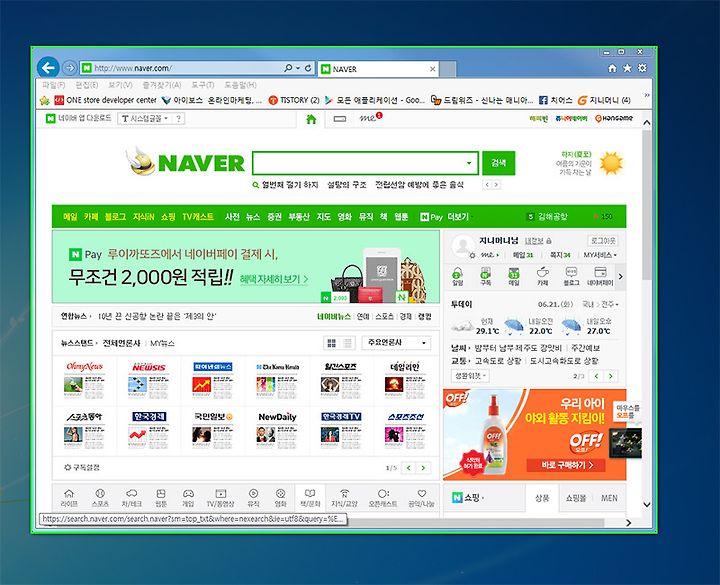Open the 파일(F) menu

[54, 85]
